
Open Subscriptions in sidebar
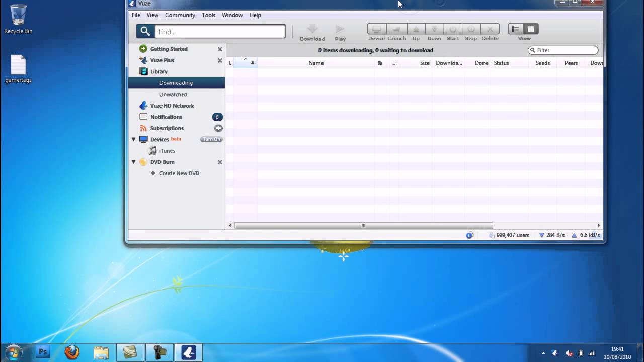(x=167, y=128)
